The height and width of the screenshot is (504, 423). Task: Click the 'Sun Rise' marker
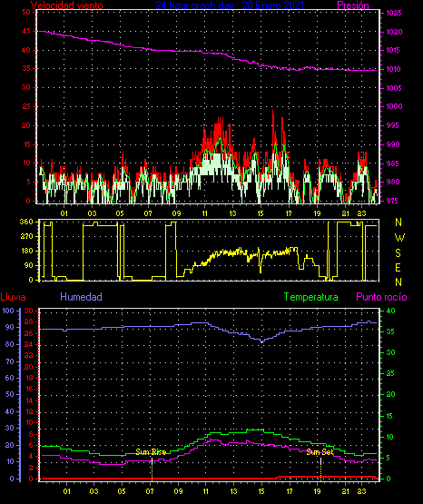[151, 452]
